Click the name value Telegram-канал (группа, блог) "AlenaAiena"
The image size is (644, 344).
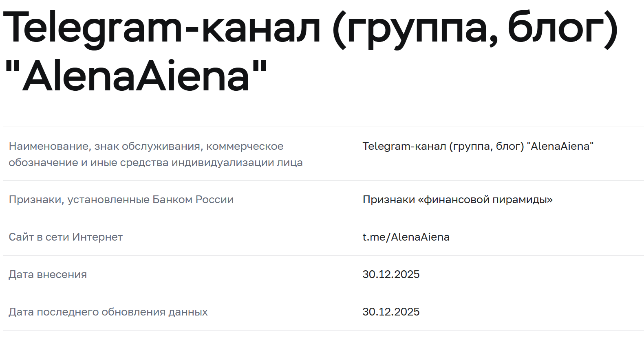(x=478, y=146)
